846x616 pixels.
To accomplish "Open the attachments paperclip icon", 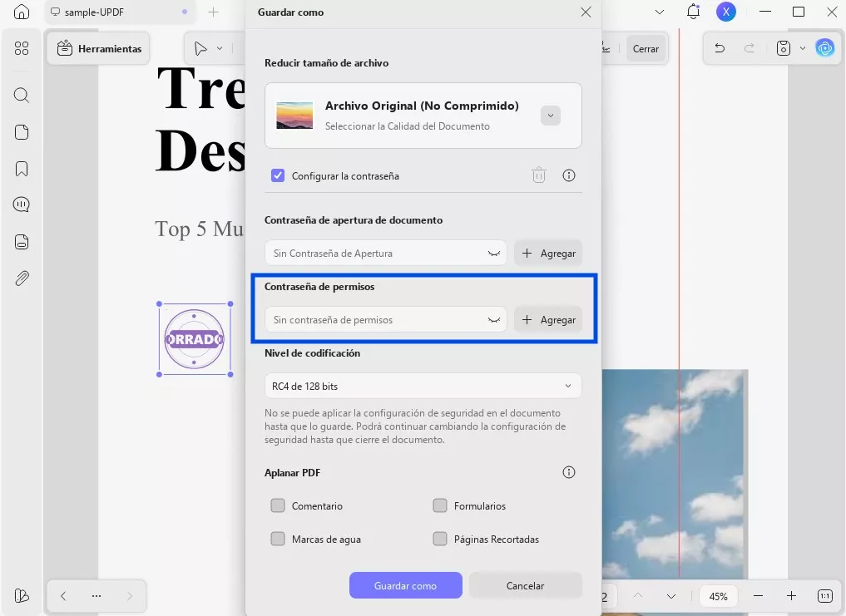I will (x=22, y=278).
